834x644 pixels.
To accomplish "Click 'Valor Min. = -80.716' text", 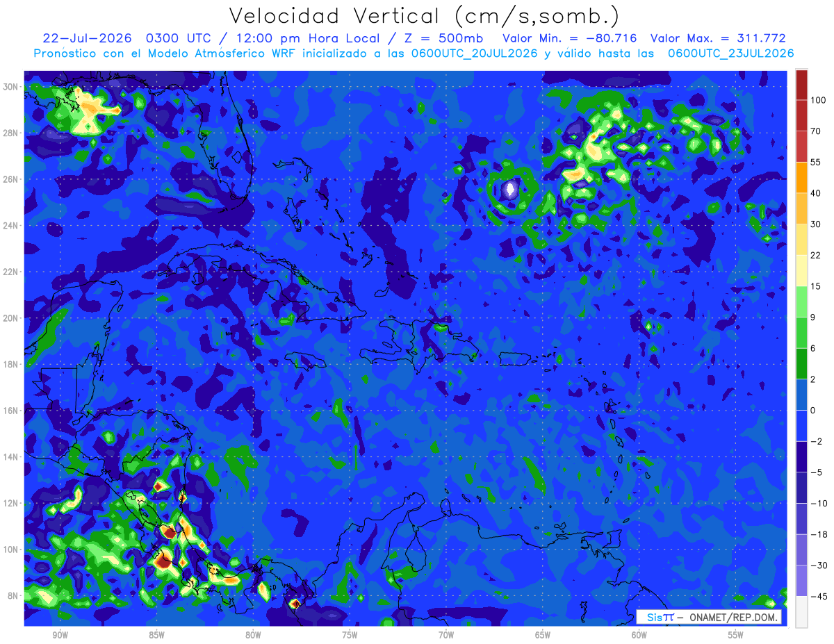I will tap(569, 38).
